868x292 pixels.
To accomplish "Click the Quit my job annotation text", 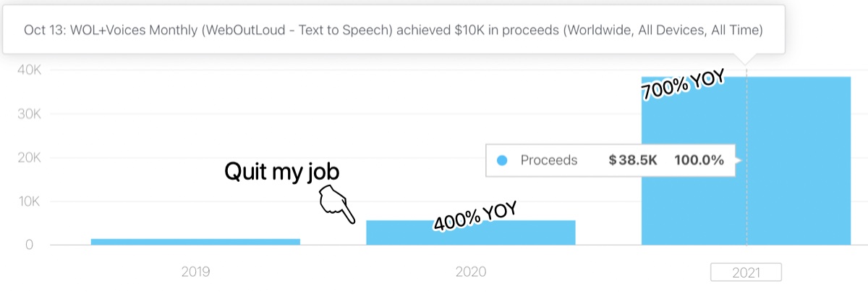I will pos(281,172).
